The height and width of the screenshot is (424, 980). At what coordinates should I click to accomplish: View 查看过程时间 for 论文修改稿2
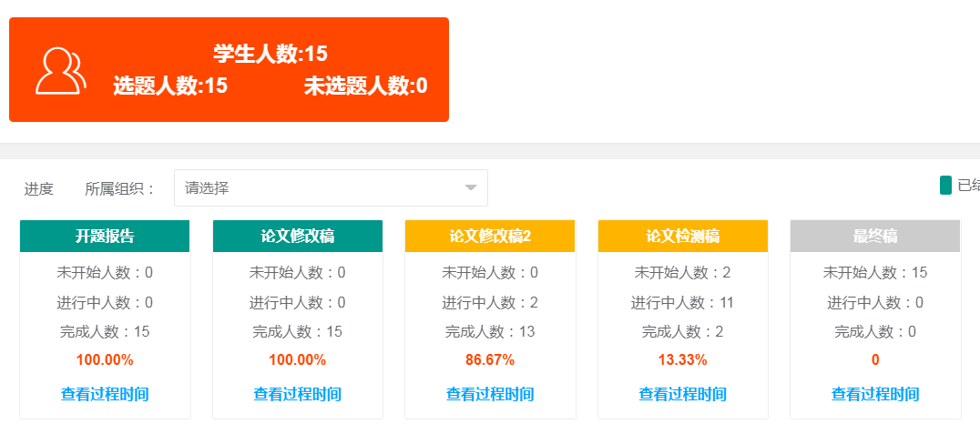pos(490,394)
